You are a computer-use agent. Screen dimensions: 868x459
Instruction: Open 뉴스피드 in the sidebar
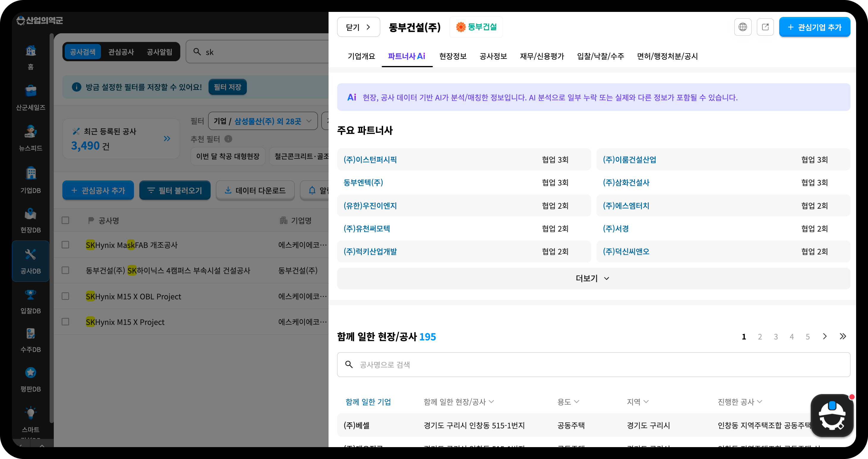[31, 138]
